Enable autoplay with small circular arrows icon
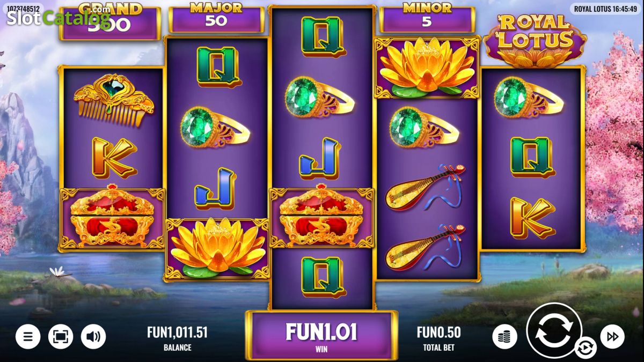The image size is (644, 362). coord(585,348)
